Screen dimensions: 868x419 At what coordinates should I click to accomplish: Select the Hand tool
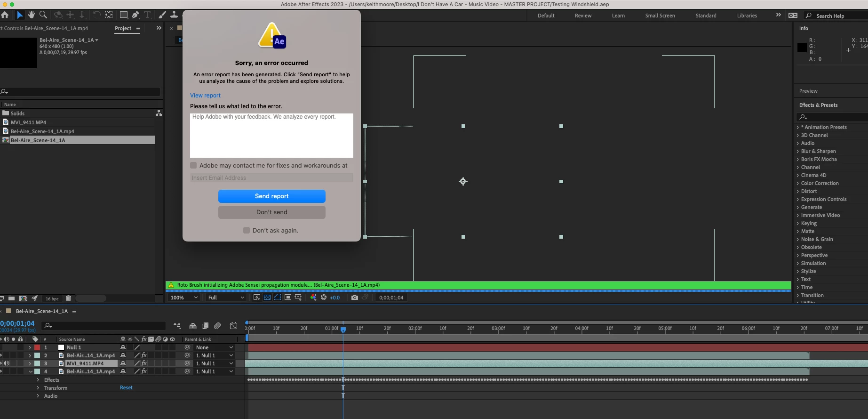[32, 15]
